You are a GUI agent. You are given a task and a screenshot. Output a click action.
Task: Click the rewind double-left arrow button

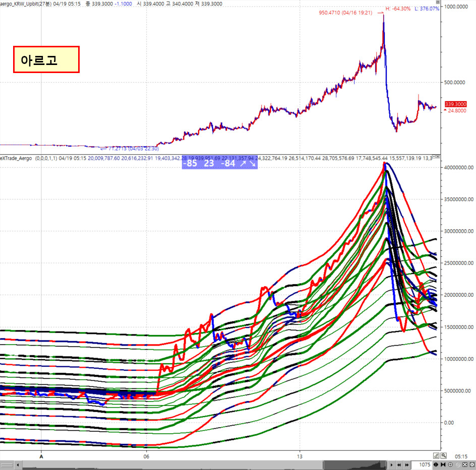(x=398, y=464)
